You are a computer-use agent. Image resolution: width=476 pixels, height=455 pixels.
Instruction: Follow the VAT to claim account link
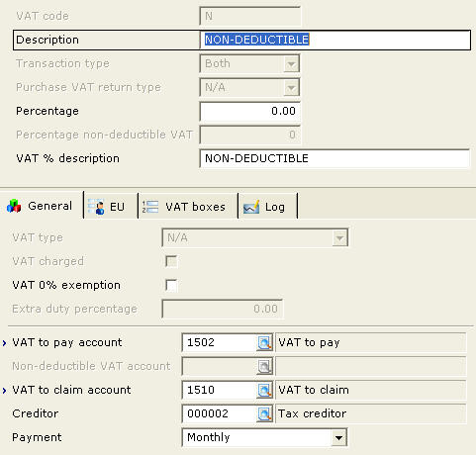point(71,390)
